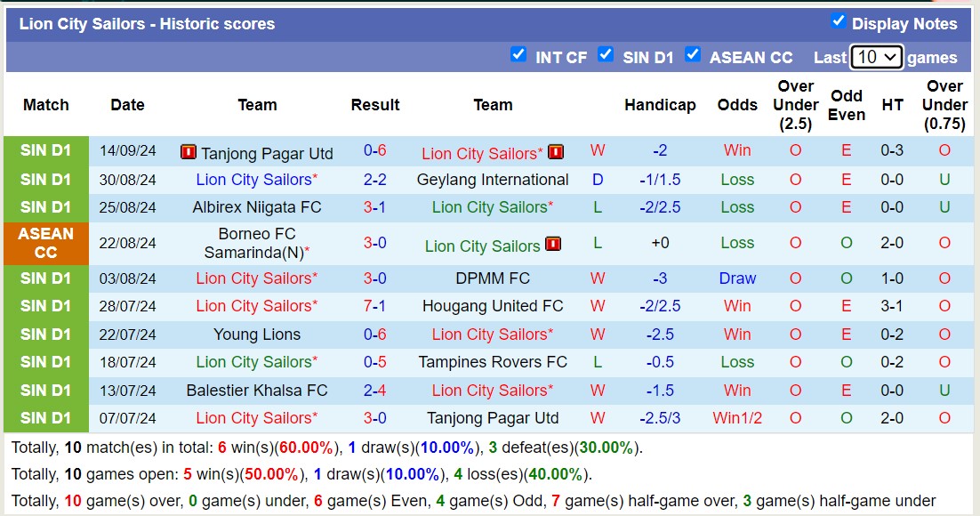The width and height of the screenshot is (980, 516).
Task: Click the orange ASEAN CC match label
Action: pos(45,243)
